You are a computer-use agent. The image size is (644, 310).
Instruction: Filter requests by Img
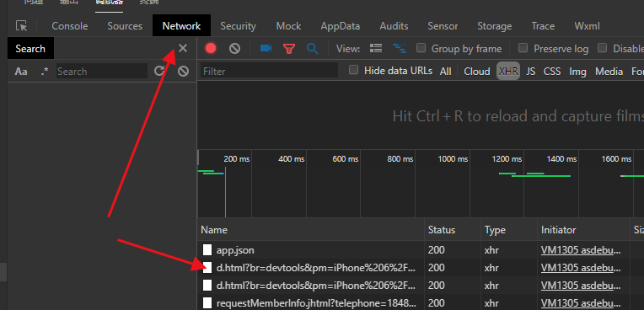577,72
